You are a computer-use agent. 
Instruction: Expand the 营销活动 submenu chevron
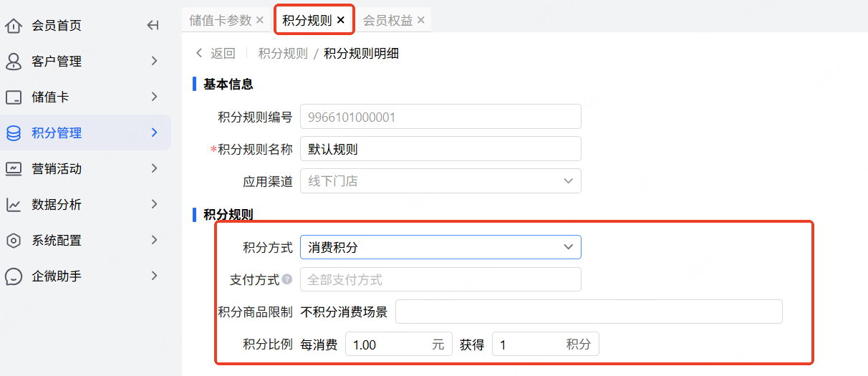point(154,169)
